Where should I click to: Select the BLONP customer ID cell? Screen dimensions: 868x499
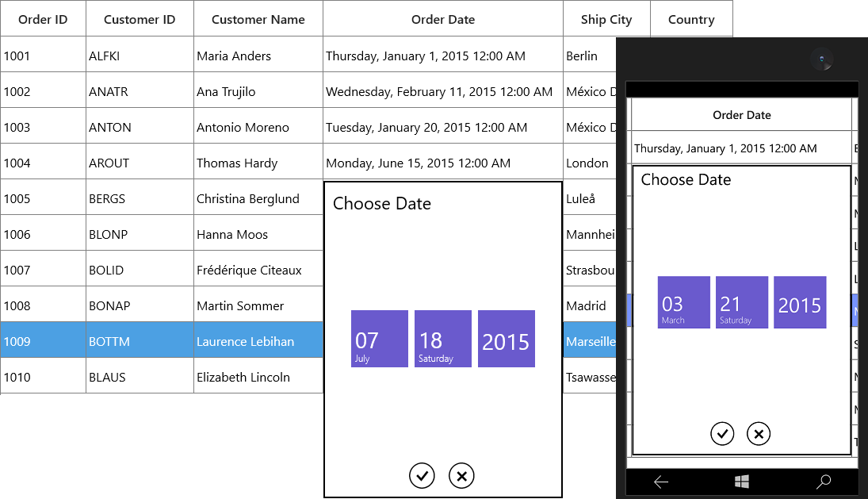[x=140, y=233]
